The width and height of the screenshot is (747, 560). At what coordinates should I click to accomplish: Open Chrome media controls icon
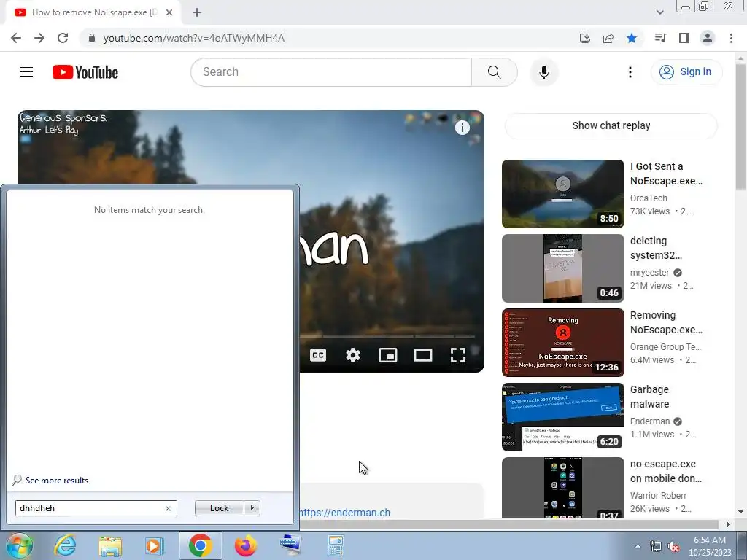point(660,38)
